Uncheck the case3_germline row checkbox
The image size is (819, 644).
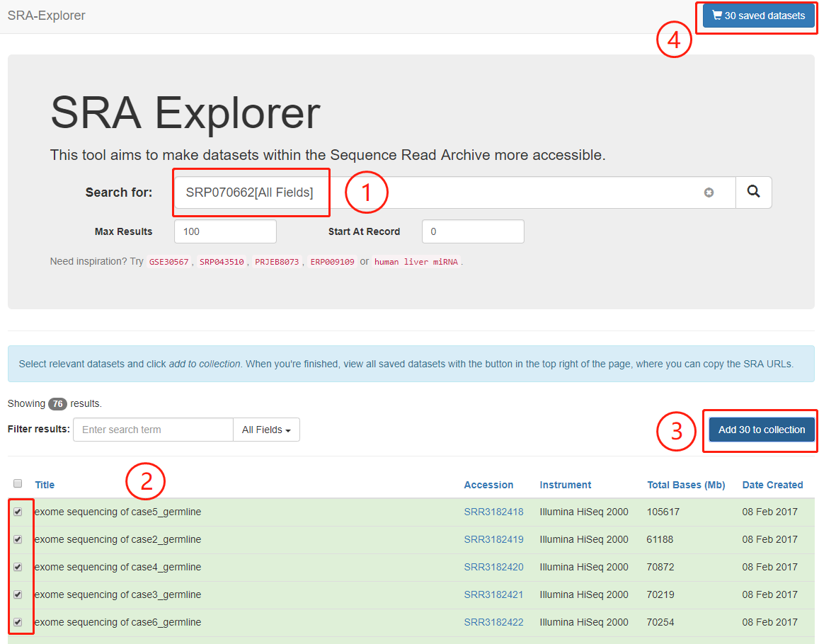(18, 594)
